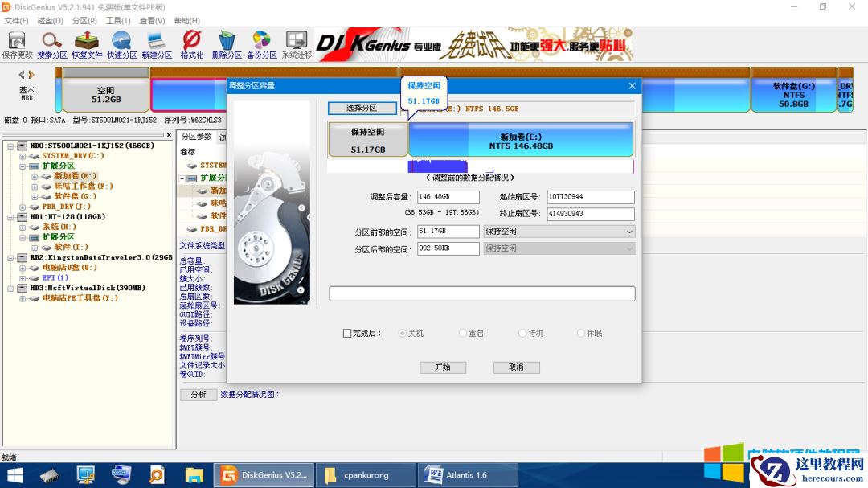Click the 备份分区 backup icon
The image size is (868, 488).
coord(260,44)
